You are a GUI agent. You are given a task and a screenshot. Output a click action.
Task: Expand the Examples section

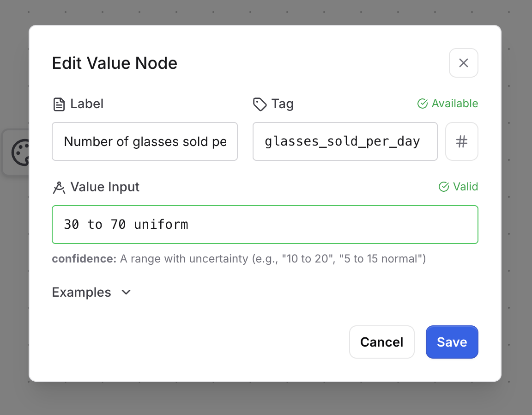81,292
